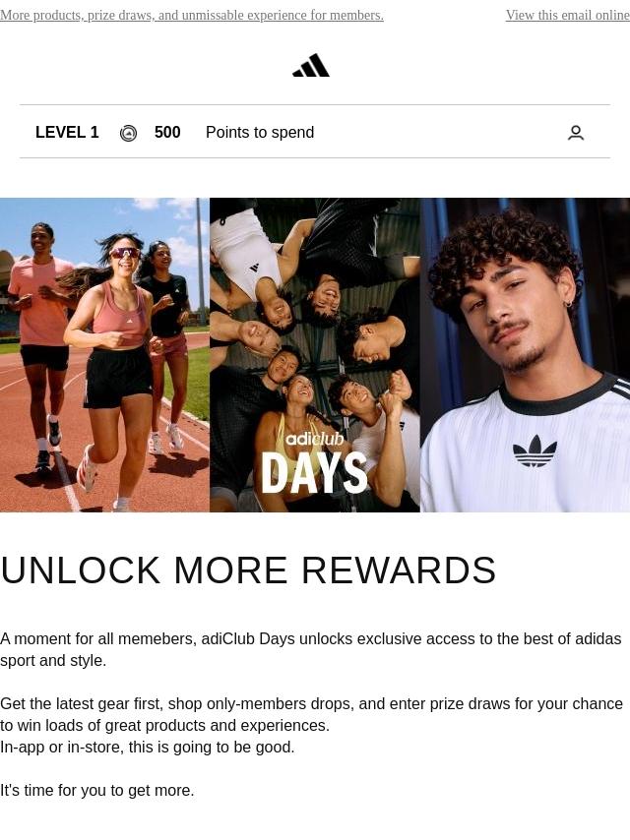Select the LEVEL 1 membership label

(x=67, y=133)
